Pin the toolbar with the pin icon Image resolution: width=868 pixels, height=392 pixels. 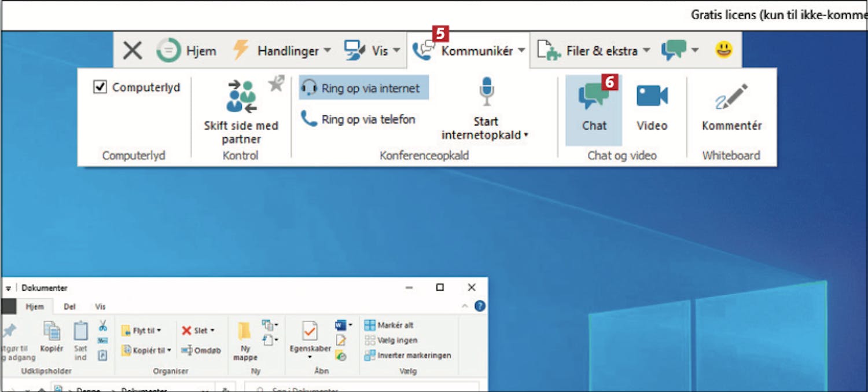coord(276,84)
